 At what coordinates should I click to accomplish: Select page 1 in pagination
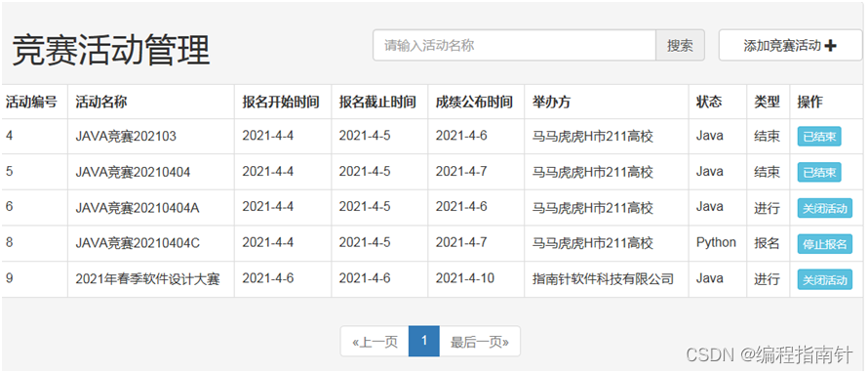[x=424, y=342]
